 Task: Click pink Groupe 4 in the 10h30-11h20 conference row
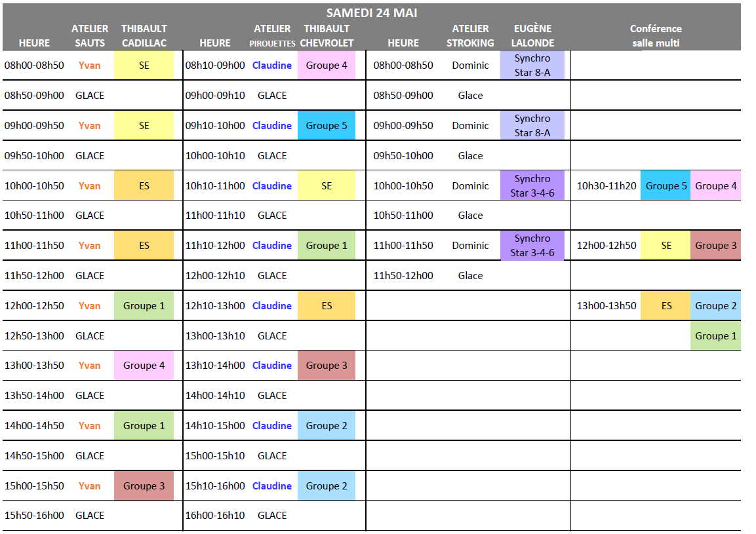[x=715, y=186]
